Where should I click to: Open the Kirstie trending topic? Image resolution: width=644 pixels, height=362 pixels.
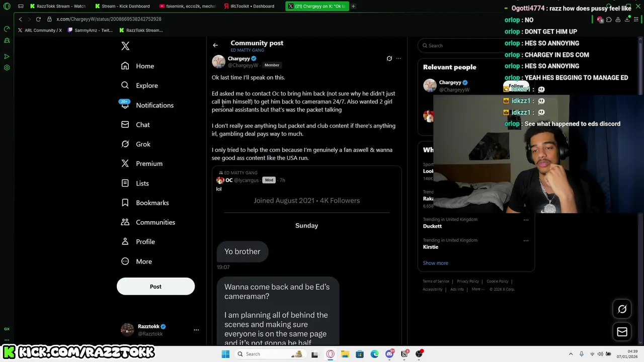point(431,247)
